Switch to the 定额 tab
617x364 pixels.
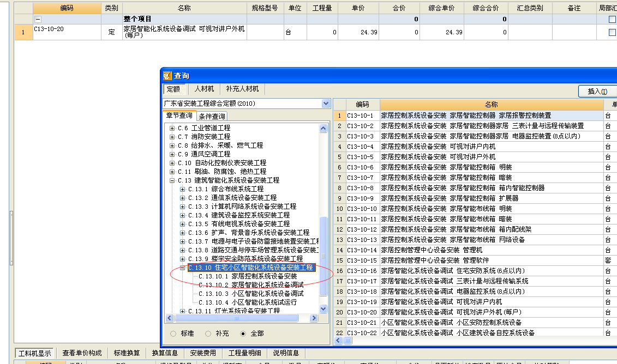click(173, 89)
